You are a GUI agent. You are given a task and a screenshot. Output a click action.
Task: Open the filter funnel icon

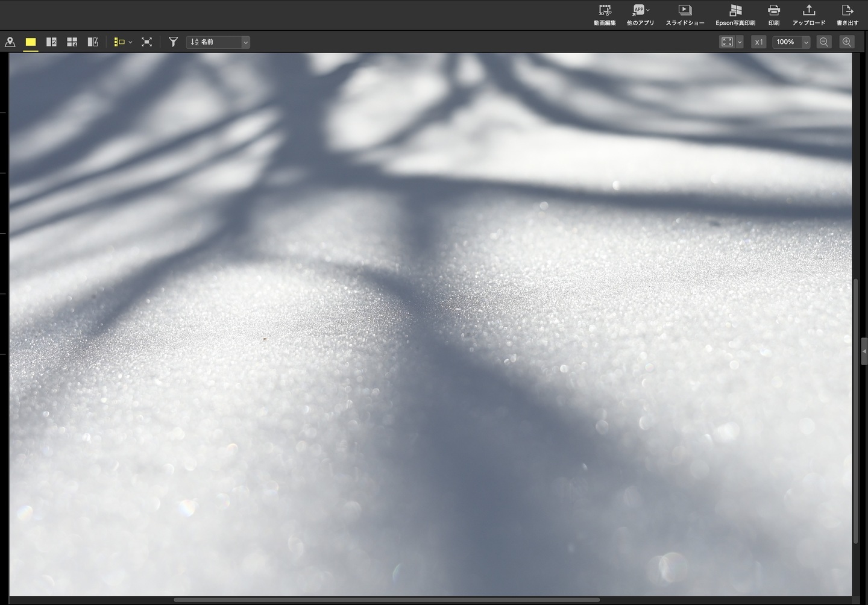(x=173, y=42)
